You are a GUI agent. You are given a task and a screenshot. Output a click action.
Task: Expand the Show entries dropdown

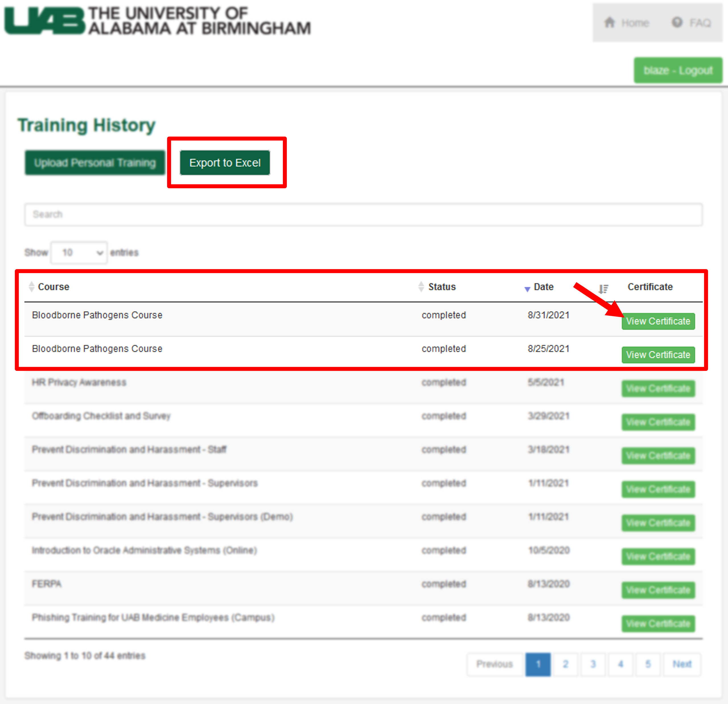pyautogui.click(x=79, y=253)
